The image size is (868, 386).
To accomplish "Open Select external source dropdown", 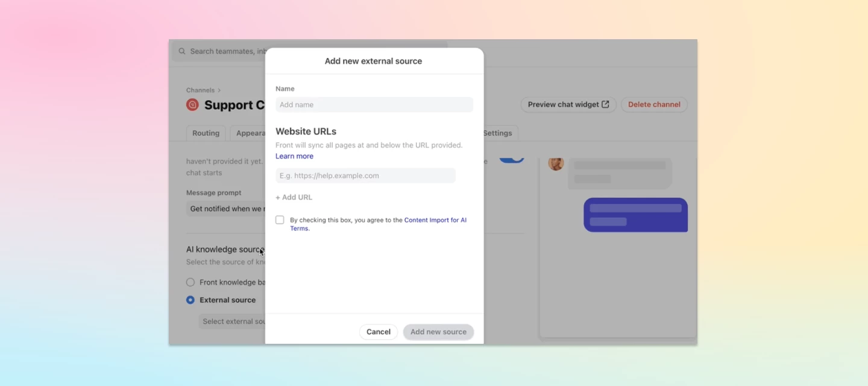I will (x=232, y=321).
